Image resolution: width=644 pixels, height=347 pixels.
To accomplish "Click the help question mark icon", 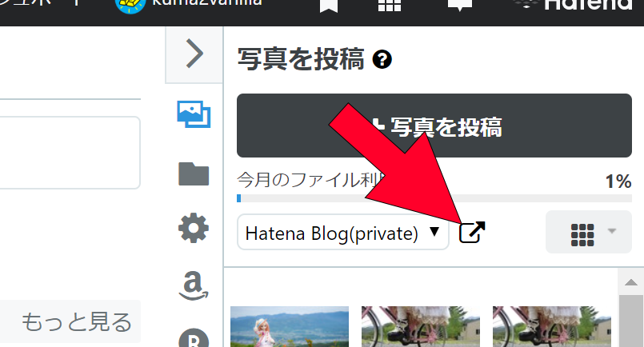I will click(x=382, y=59).
